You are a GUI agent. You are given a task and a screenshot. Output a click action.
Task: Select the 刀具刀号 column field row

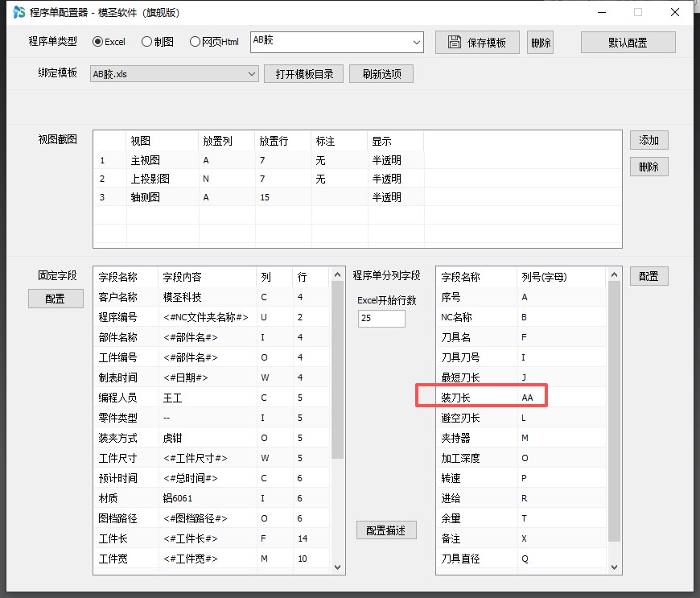tap(522, 357)
